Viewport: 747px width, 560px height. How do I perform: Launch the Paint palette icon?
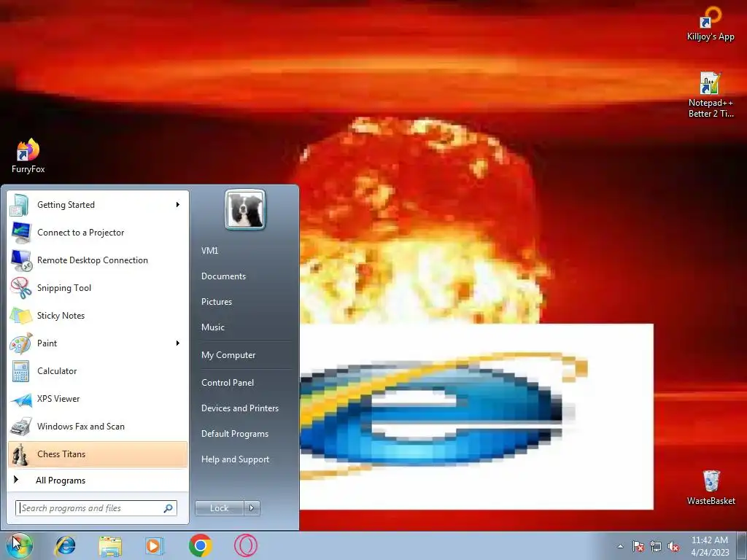pyautogui.click(x=20, y=343)
